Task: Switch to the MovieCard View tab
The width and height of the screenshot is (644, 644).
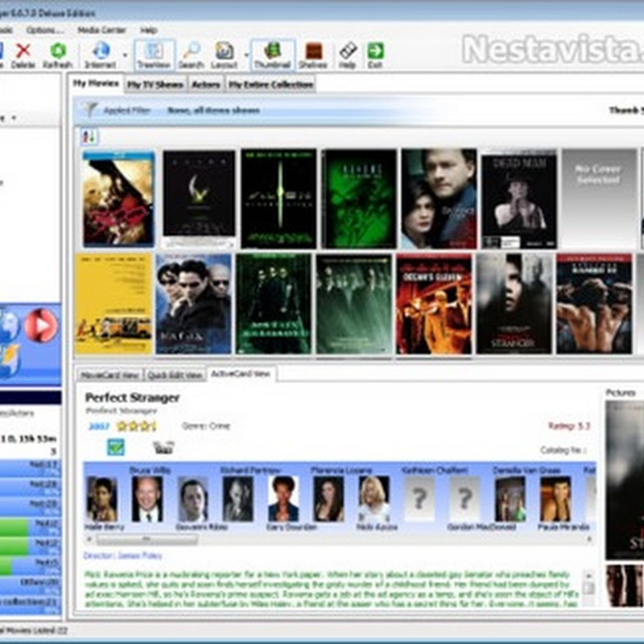Action: click(x=109, y=375)
